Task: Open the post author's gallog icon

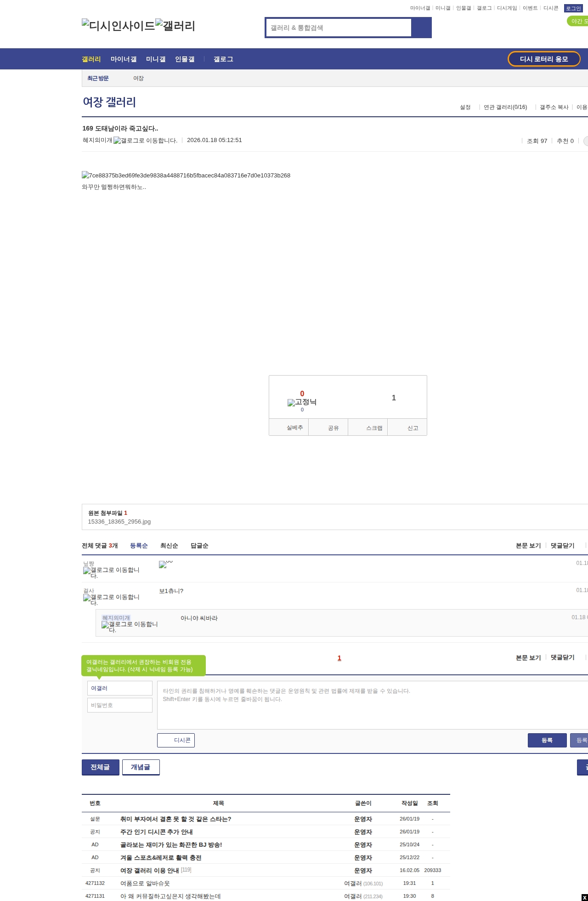Action: (x=145, y=141)
